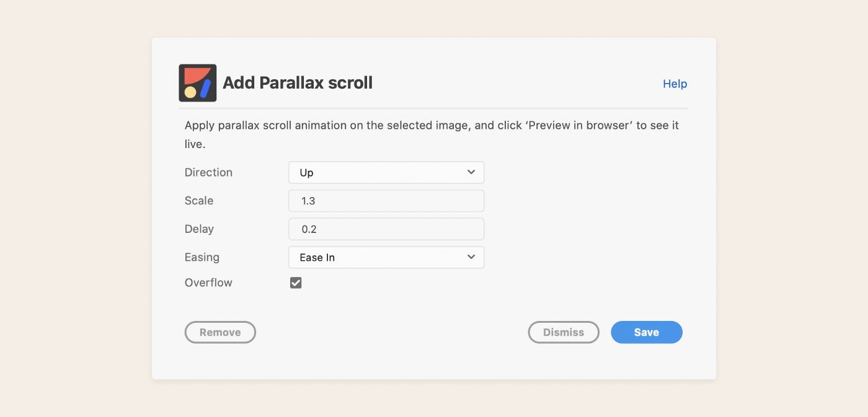Click the 'Up' value in Direction dropdown
This screenshot has width=868, height=417.
point(307,173)
